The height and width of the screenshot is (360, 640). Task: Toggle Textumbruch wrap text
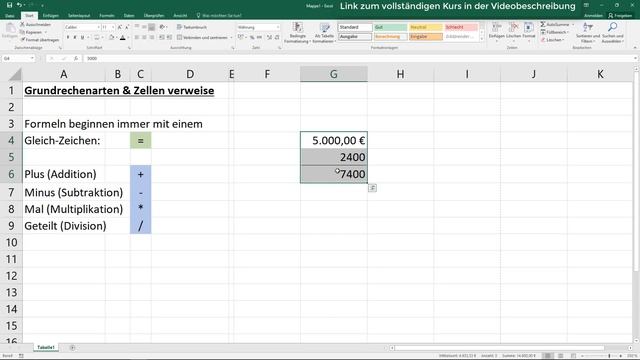[191, 27]
